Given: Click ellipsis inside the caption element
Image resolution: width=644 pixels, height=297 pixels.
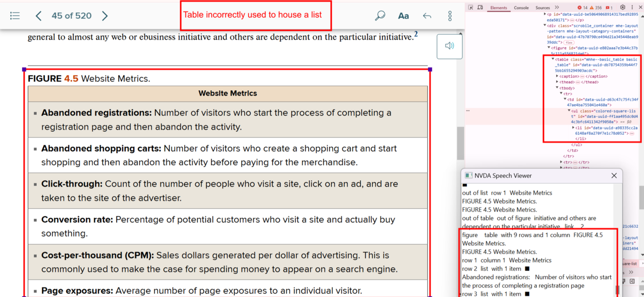Looking at the screenshot, I should [x=582, y=76].
